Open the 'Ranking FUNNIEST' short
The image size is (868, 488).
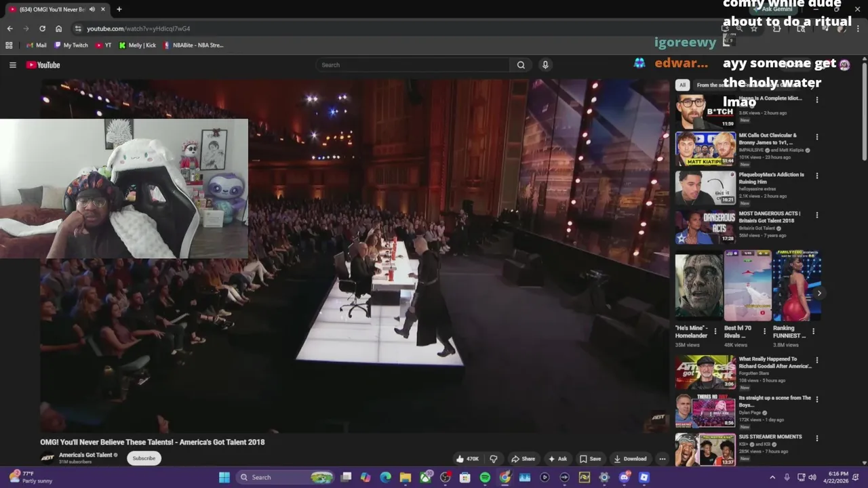point(797,285)
